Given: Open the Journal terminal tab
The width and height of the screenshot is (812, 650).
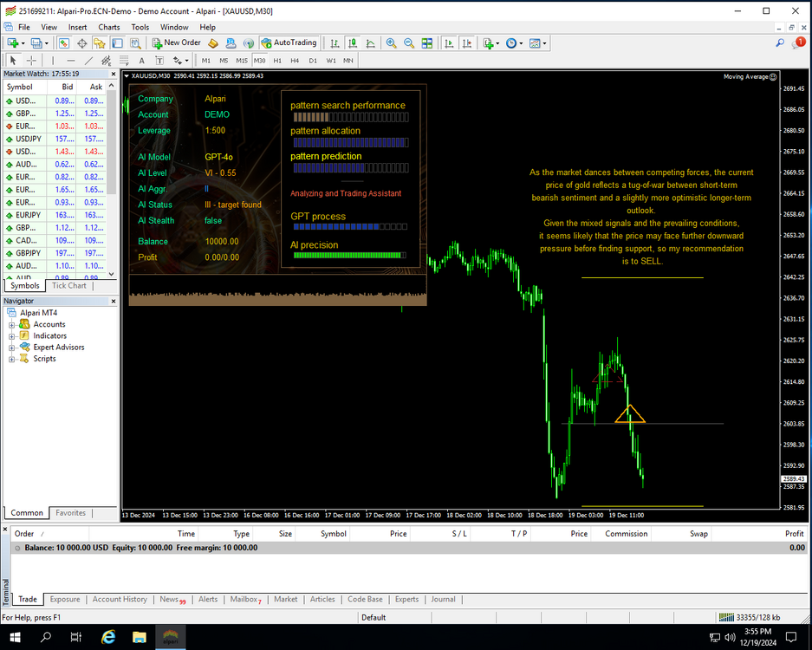Looking at the screenshot, I should [444, 599].
